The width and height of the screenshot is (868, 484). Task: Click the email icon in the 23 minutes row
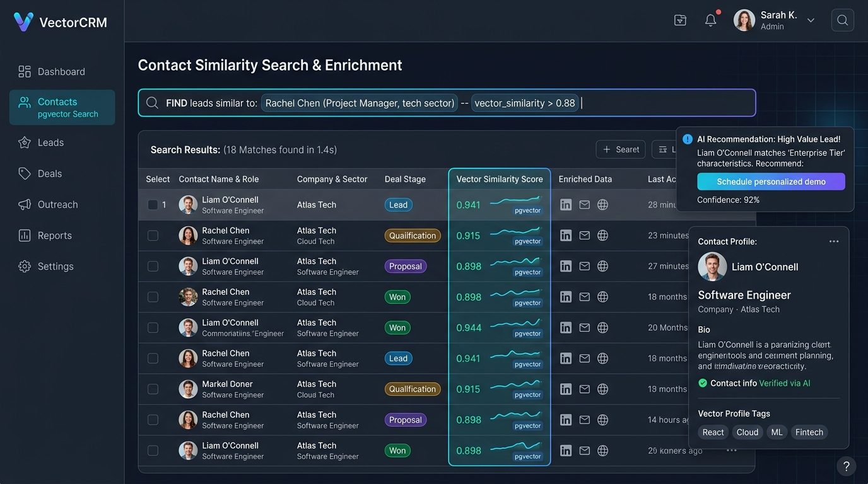584,236
